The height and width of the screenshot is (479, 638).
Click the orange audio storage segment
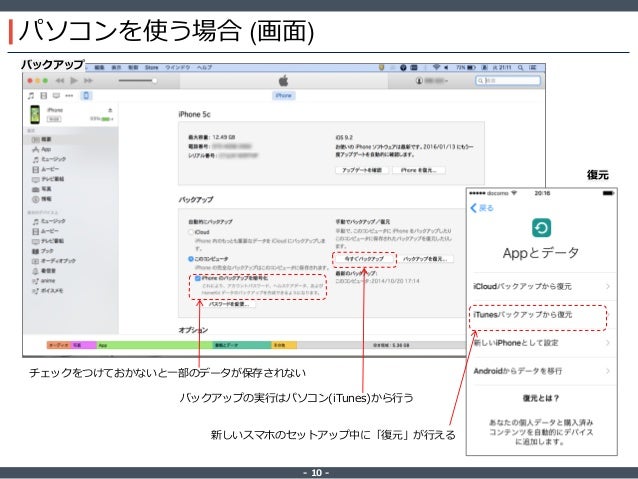tap(59, 345)
